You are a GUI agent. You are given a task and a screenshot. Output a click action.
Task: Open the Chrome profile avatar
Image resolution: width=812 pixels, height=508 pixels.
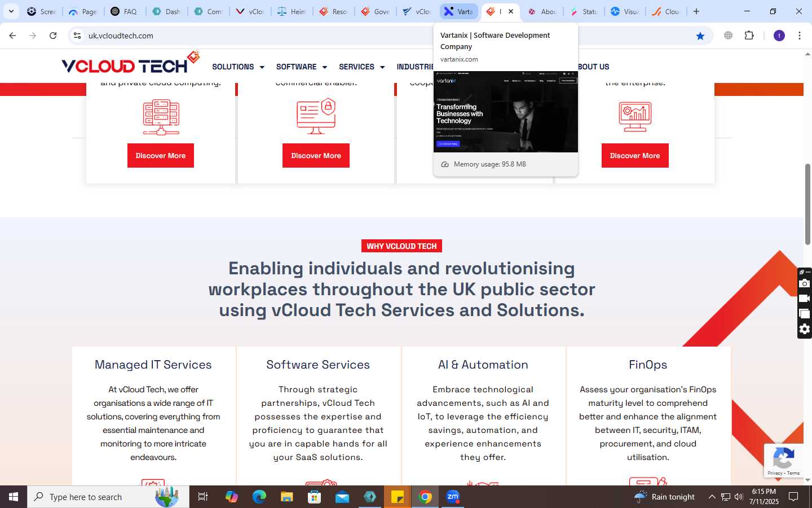coord(779,36)
